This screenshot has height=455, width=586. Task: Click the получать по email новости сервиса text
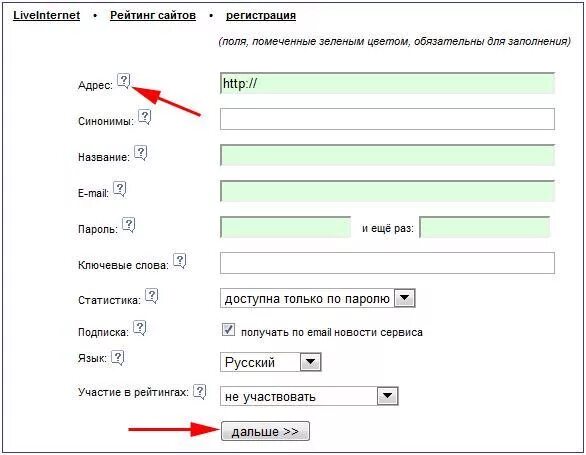click(332, 332)
